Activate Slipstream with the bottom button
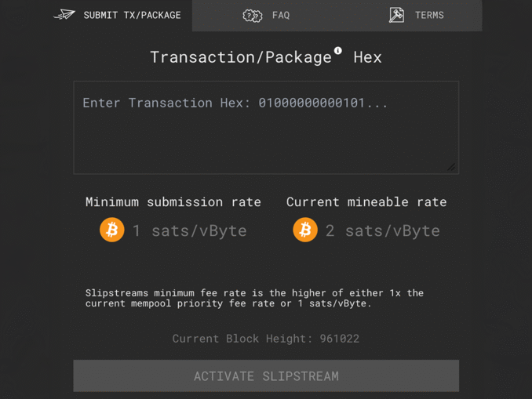This screenshot has height=399, width=532. (x=266, y=376)
